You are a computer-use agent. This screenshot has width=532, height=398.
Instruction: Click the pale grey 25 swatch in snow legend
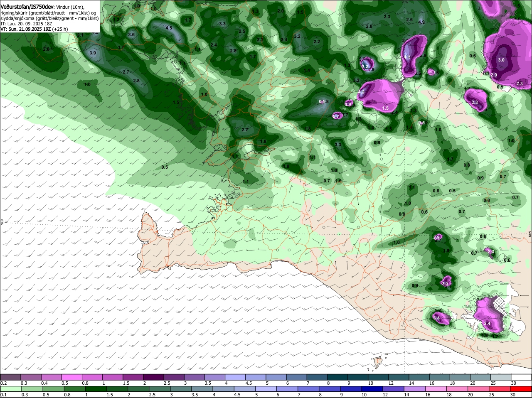tap(501, 376)
